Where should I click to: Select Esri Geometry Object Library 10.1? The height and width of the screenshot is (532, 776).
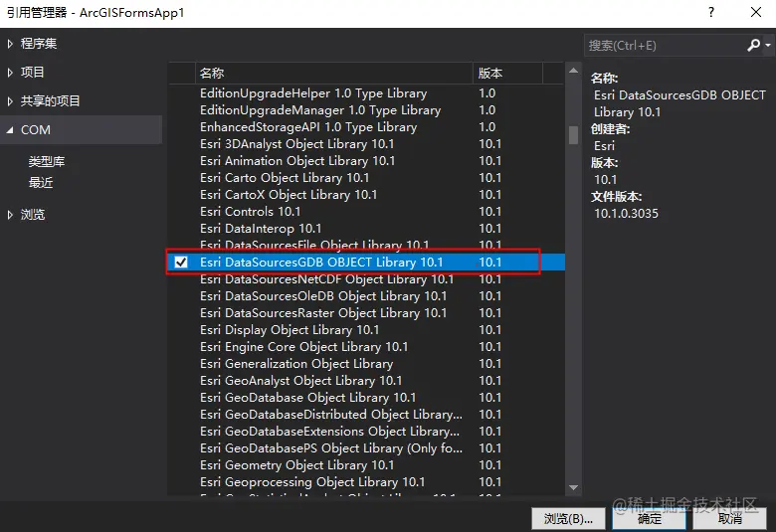pos(366,465)
